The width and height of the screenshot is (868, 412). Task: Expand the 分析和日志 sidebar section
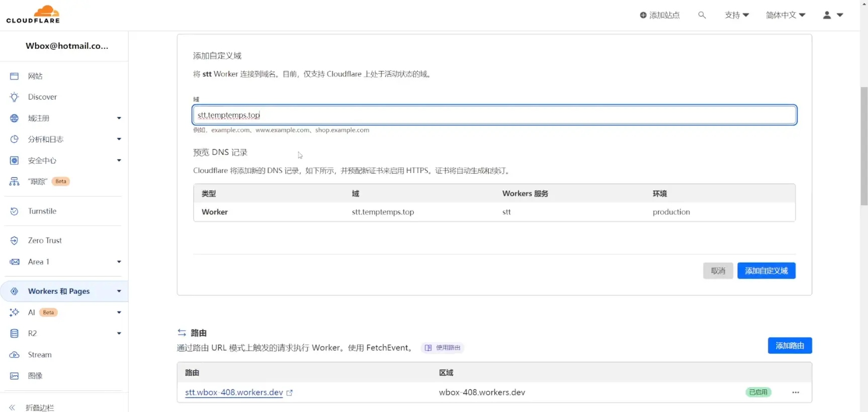[x=119, y=139]
